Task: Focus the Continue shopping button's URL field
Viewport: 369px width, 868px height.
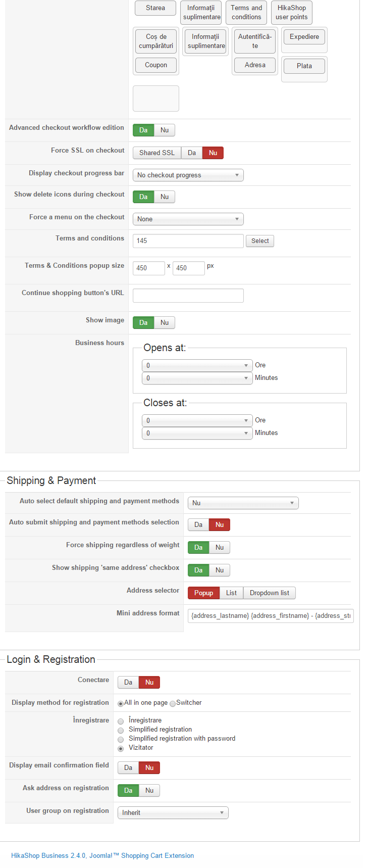Action: coord(188,296)
